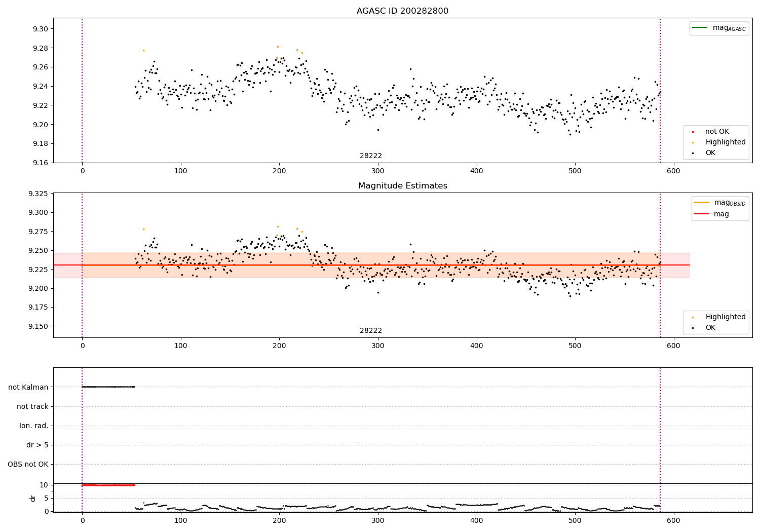Click the '100' x-tick of the bottom plot
This screenshot has height=532, width=760.
[180, 520]
